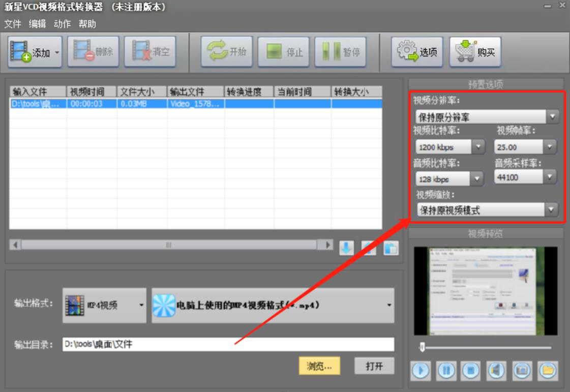Image resolution: width=570 pixels, height=392 pixels.
Task: Open the 输出格式 MP4视频 dropdown
Action: pyautogui.click(x=104, y=305)
